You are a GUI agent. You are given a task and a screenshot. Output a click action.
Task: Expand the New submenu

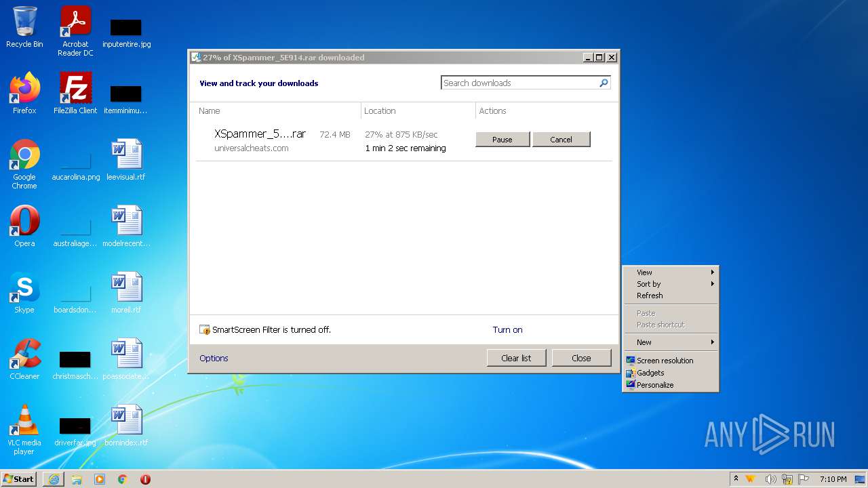[x=671, y=342]
